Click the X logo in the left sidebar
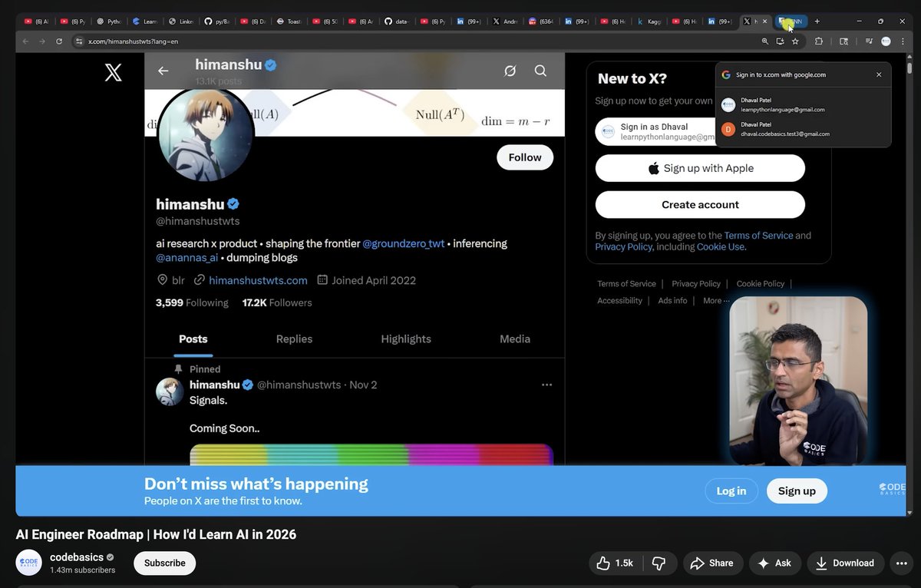 click(112, 72)
